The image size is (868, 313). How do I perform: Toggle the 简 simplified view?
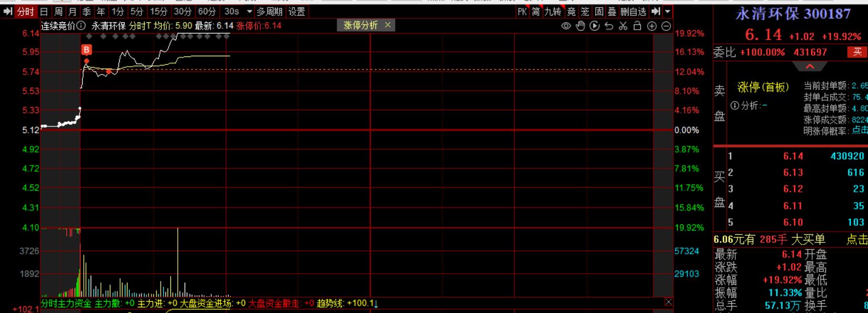[536, 11]
